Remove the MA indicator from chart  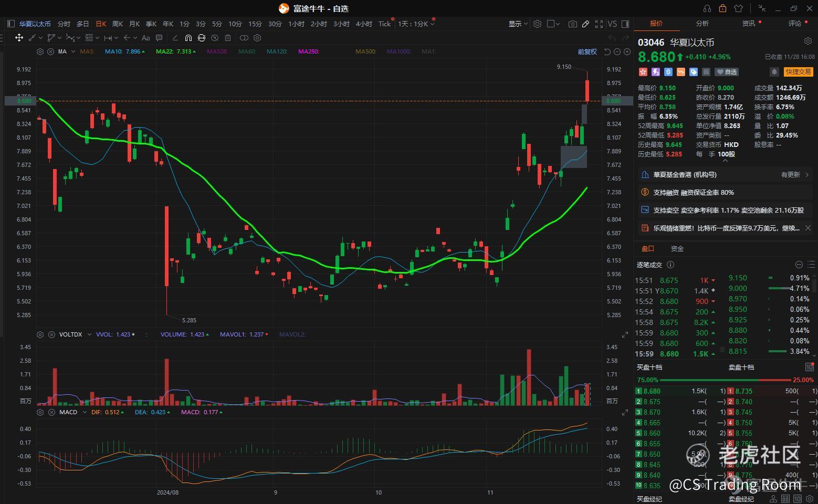(x=51, y=51)
